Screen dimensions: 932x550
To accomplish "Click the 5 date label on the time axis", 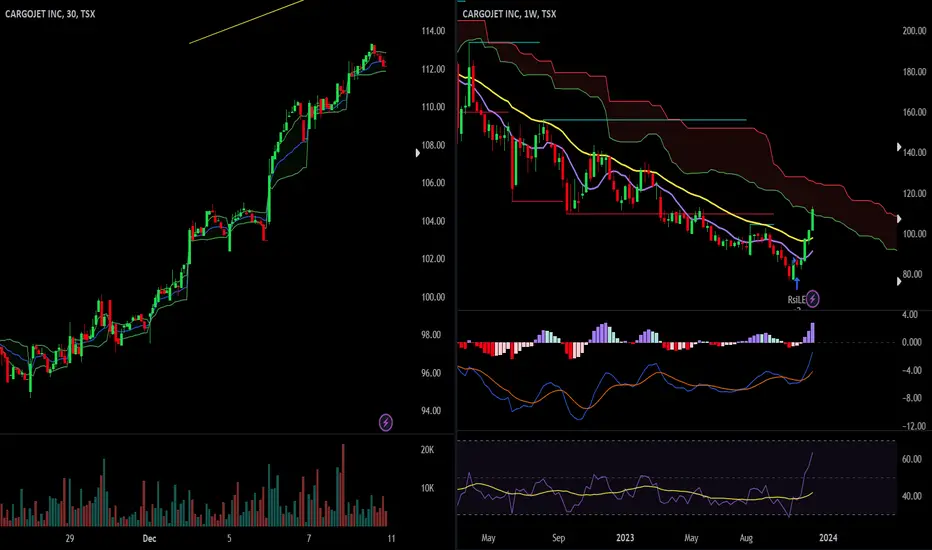I will 229,538.
